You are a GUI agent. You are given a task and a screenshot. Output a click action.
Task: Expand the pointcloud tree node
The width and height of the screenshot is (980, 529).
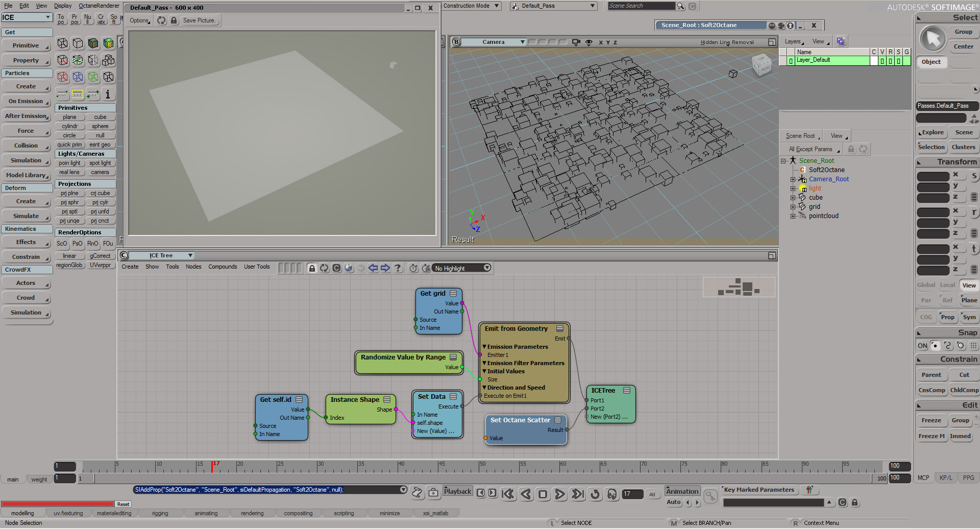[x=793, y=217]
